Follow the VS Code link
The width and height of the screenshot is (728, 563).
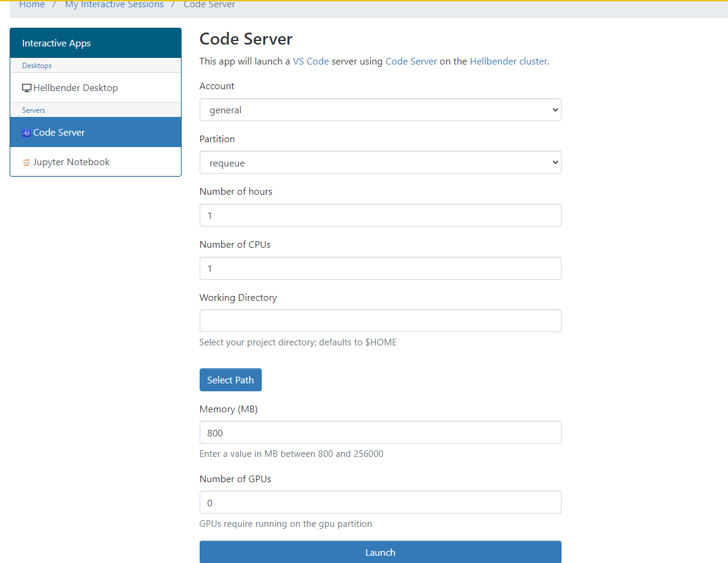(311, 61)
